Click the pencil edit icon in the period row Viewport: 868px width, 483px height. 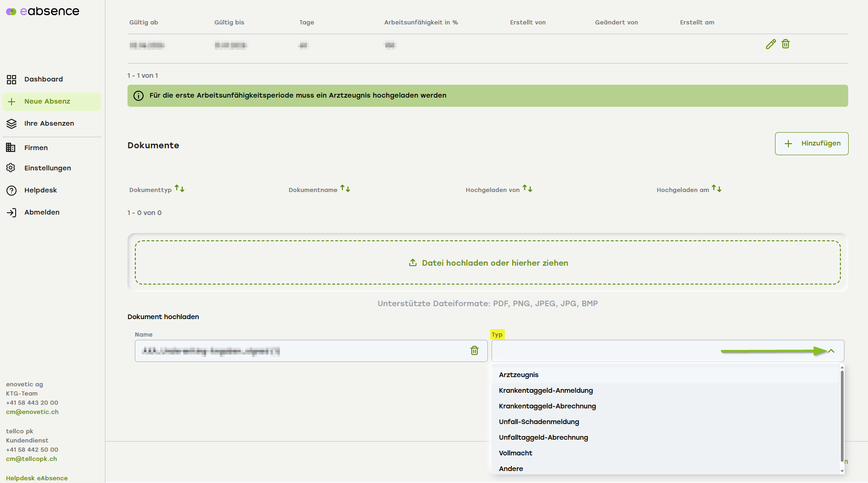[x=770, y=44]
